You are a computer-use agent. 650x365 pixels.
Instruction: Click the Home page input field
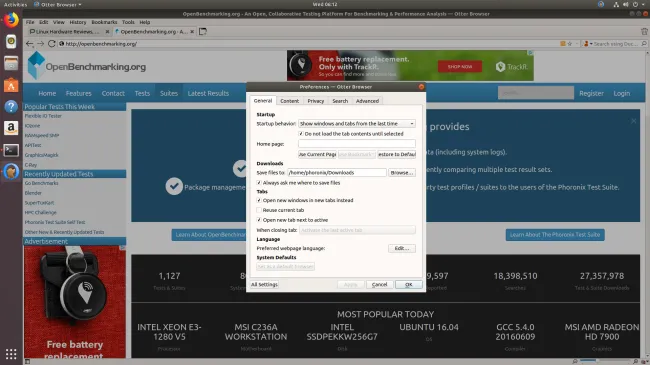(357, 144)
